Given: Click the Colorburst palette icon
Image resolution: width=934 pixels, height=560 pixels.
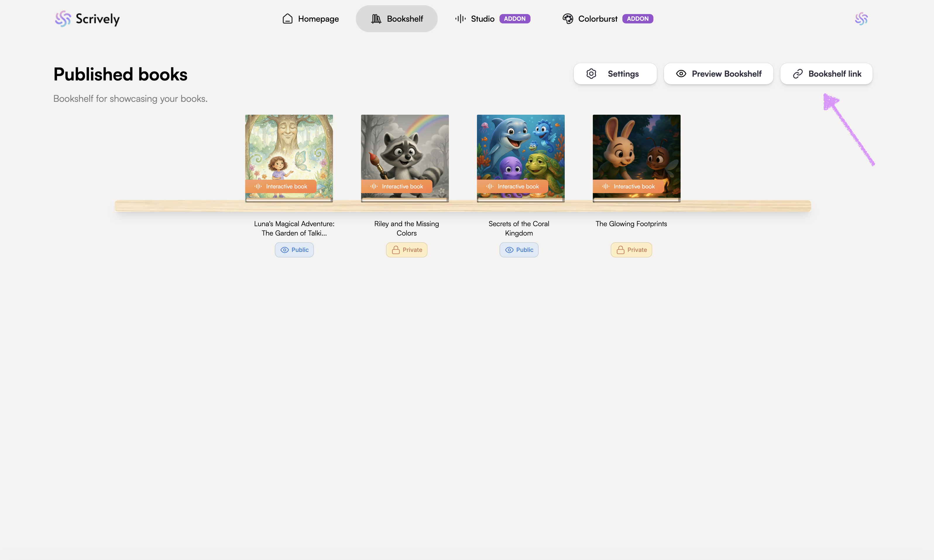Looking at the screenshot, I should point(568,18).
